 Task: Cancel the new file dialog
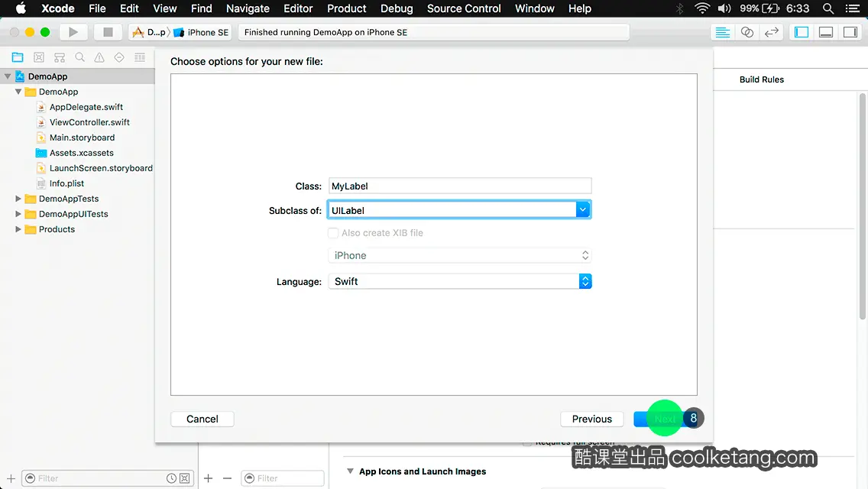(x=202, y=419)
